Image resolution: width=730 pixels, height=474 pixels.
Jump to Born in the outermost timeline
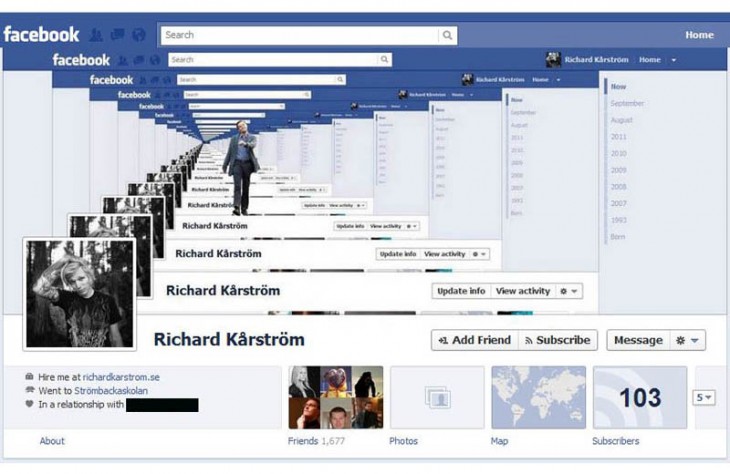pyautogui.click(x=617, y=237)
